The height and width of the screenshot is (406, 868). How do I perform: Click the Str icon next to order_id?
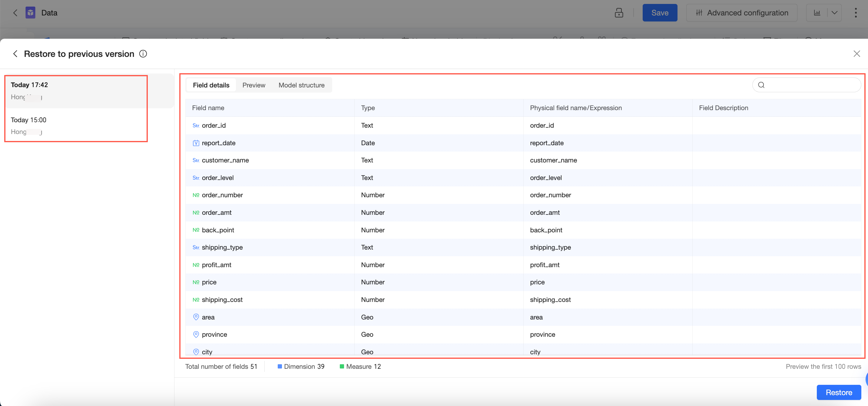[196, 126]
